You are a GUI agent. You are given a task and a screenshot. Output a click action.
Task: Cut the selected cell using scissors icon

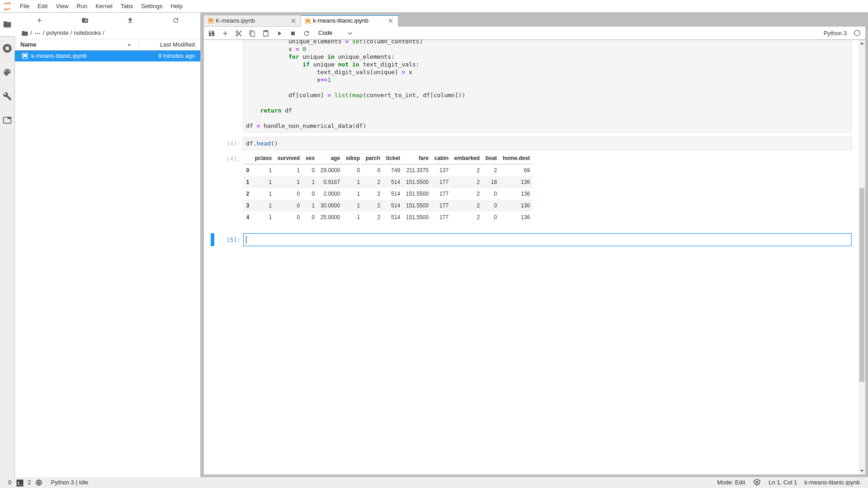238,33
